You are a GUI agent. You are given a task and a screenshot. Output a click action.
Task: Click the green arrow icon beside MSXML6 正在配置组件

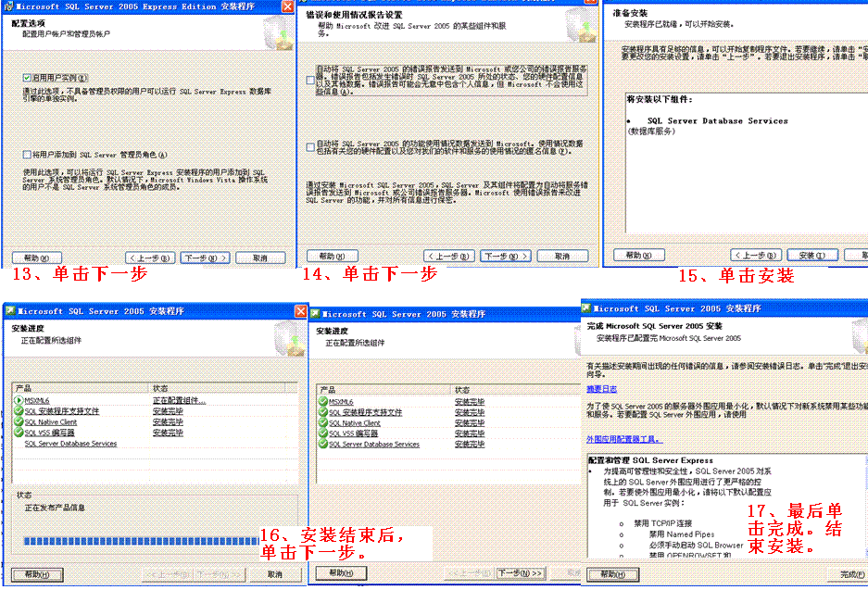(x=19, y=400)
